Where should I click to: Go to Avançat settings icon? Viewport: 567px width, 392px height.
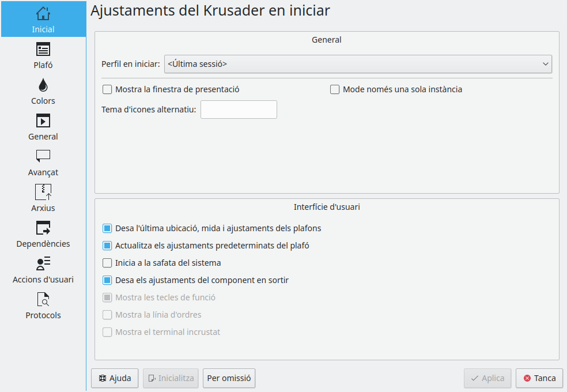click(43, 156)
